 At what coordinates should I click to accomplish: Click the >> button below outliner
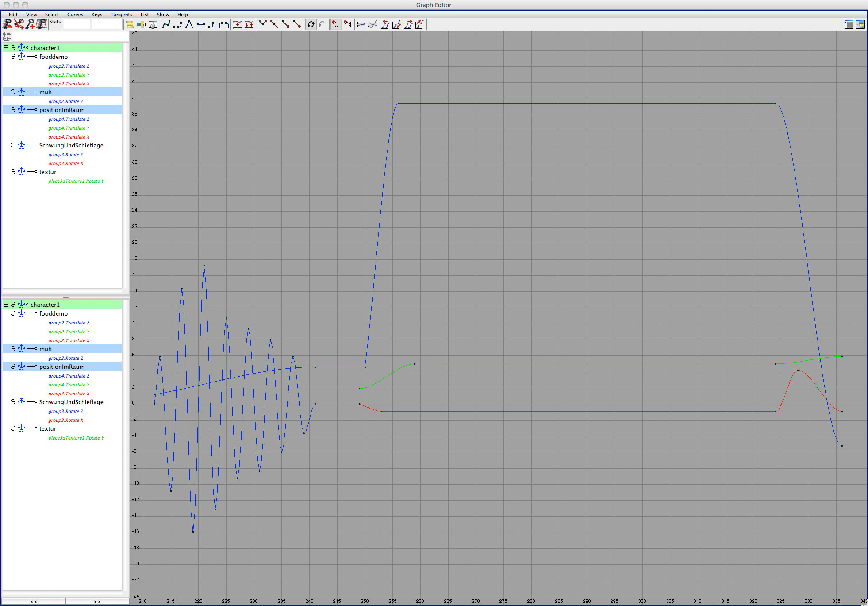click(97, 602)
